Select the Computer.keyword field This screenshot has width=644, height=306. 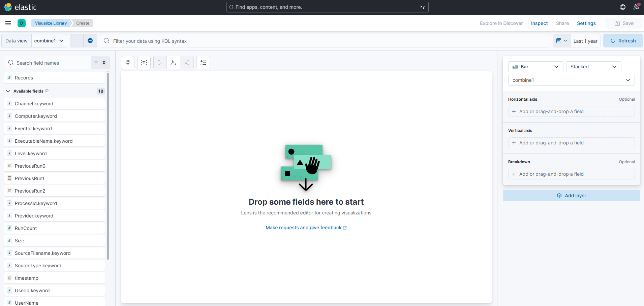(x=55, y=116)
